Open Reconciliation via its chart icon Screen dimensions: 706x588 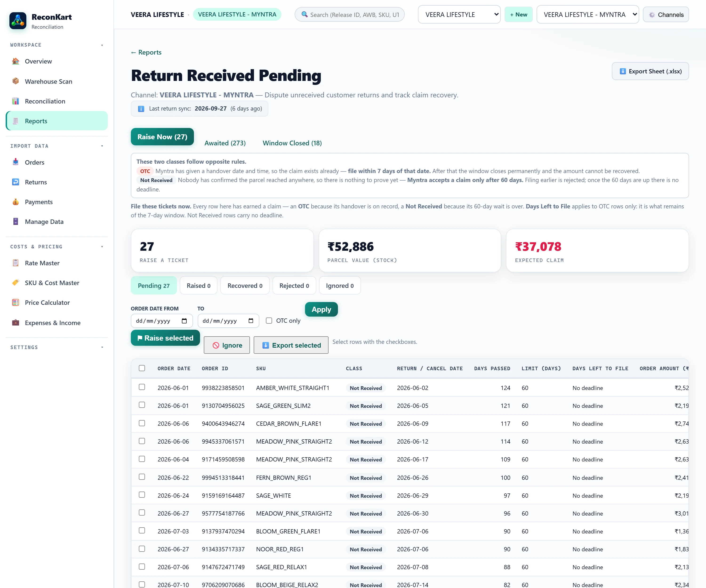click(x=16, y=101)
